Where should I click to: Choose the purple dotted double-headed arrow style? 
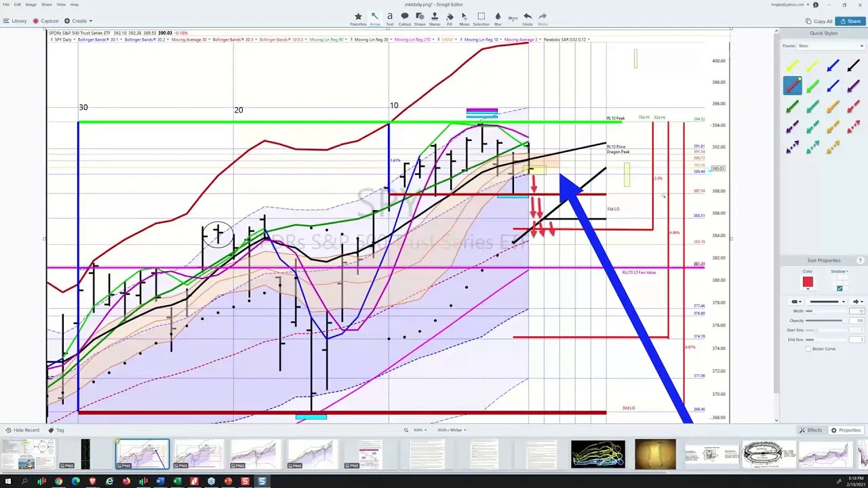[x=792, y=147]
